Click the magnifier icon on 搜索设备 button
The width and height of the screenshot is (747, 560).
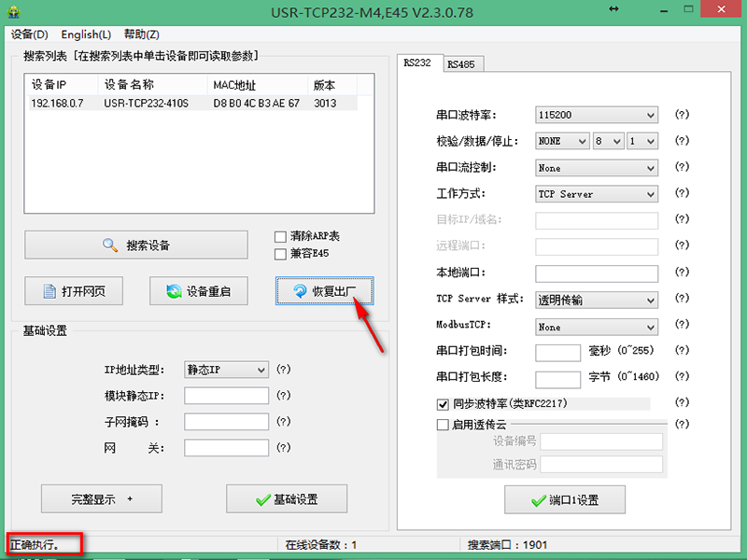pos(110,245)
